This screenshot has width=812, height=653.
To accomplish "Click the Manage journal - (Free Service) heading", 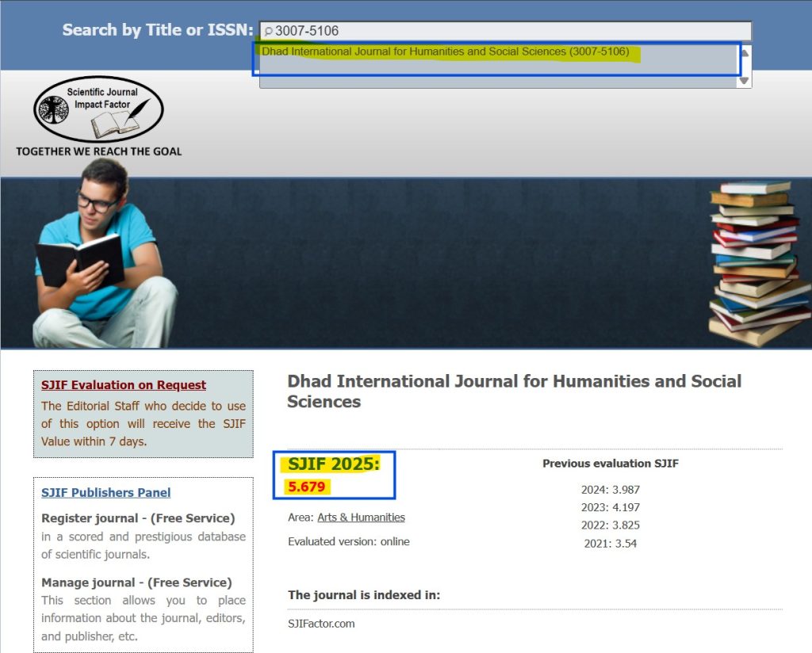I will [136, 582].
